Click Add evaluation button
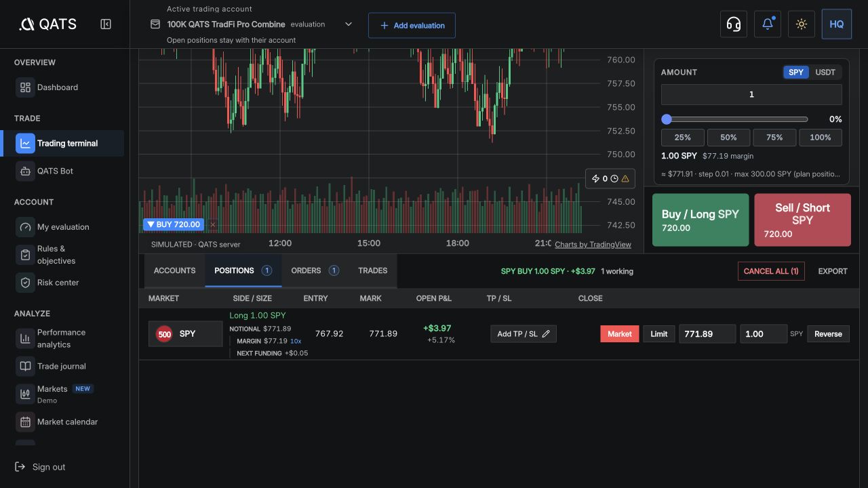868x488 pixels. [x=412, y=25]
